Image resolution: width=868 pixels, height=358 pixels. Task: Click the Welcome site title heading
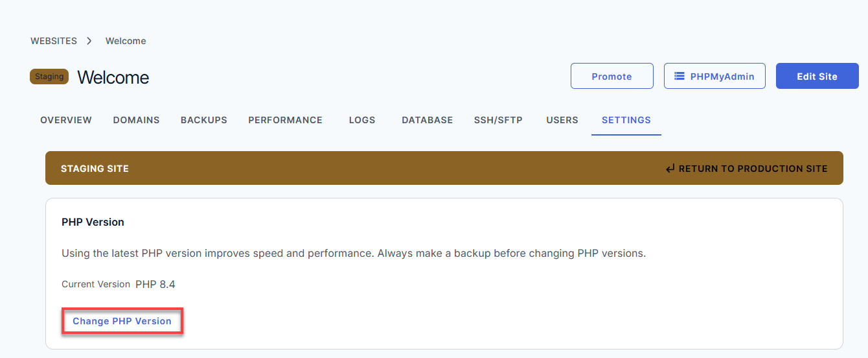113,77
